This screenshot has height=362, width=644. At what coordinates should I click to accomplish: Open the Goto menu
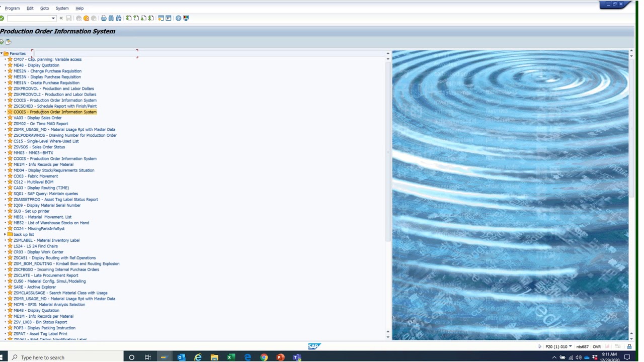[x=45, y=8]
